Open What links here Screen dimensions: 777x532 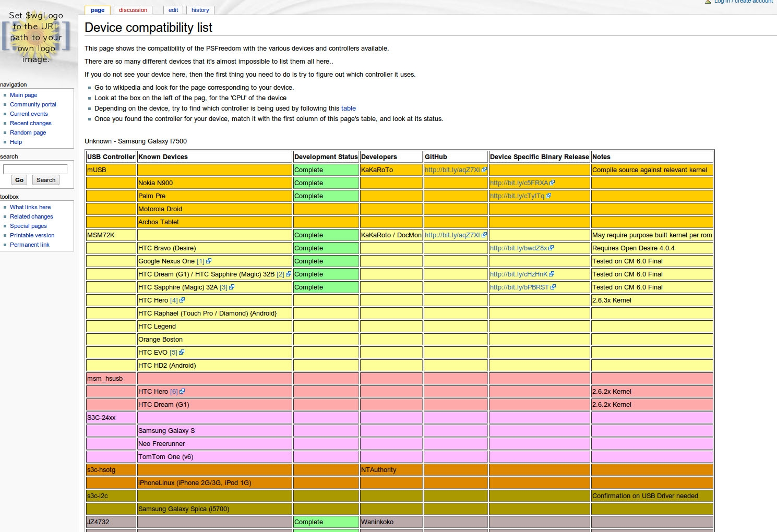click(30, 207)
